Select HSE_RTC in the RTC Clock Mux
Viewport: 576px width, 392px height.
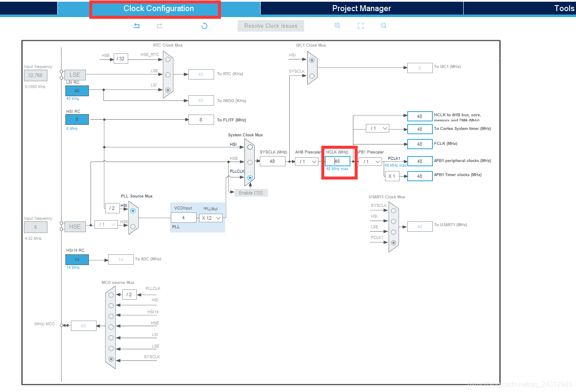click(168, 59)
